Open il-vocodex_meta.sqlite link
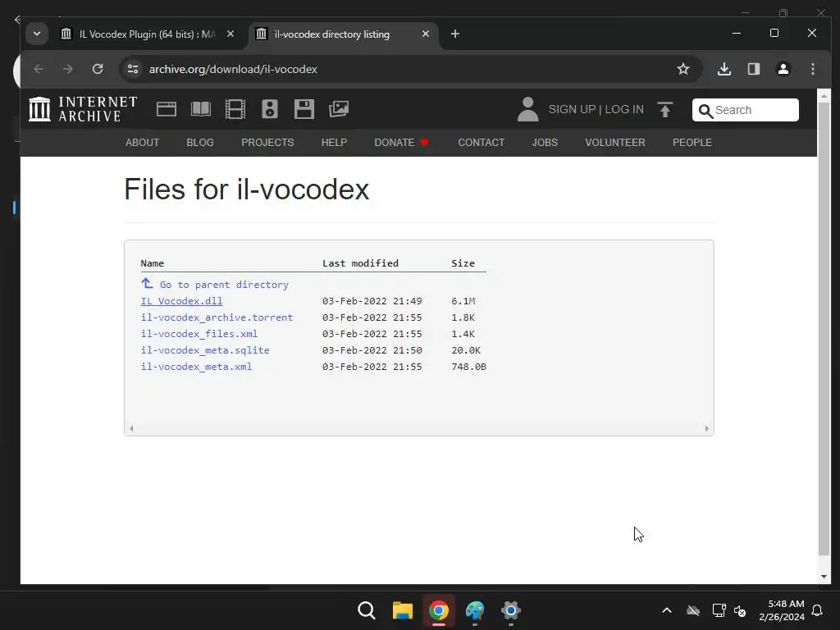840x630 pixels. click(x=205, y=349)
